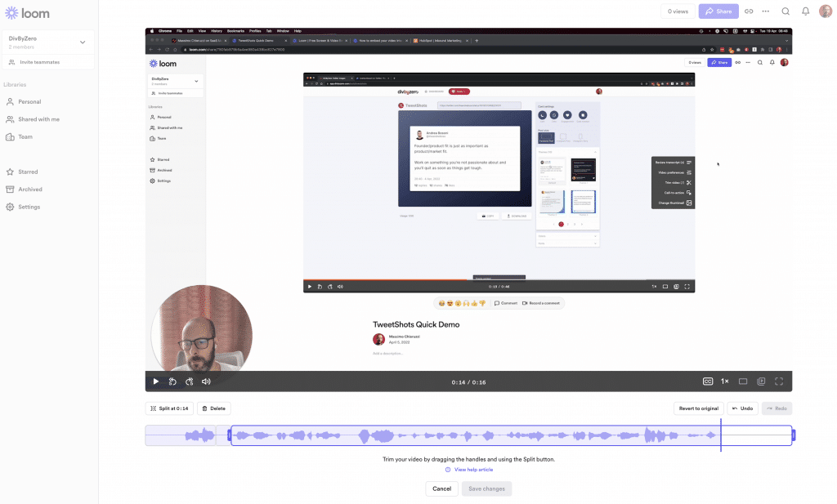Change the 1× playback speed
This screenshot has width=837, height=504.
click(x=725, y=381)
